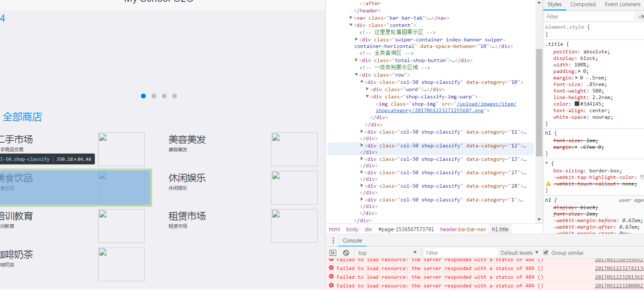The image size is (644, 290).
Task: Click the broken image next to 休闲娱乐
Action: pyautogui.click(x=294, y=188)
